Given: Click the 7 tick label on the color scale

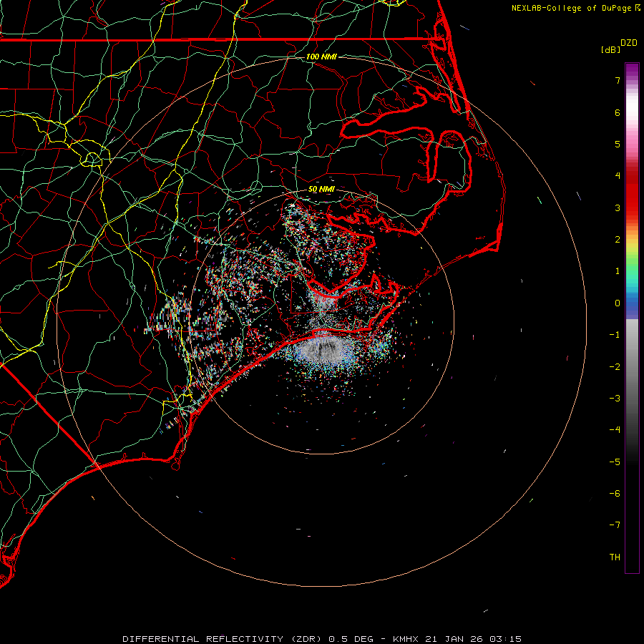Looking at the screenshot, I should click(x=618, y=80).
